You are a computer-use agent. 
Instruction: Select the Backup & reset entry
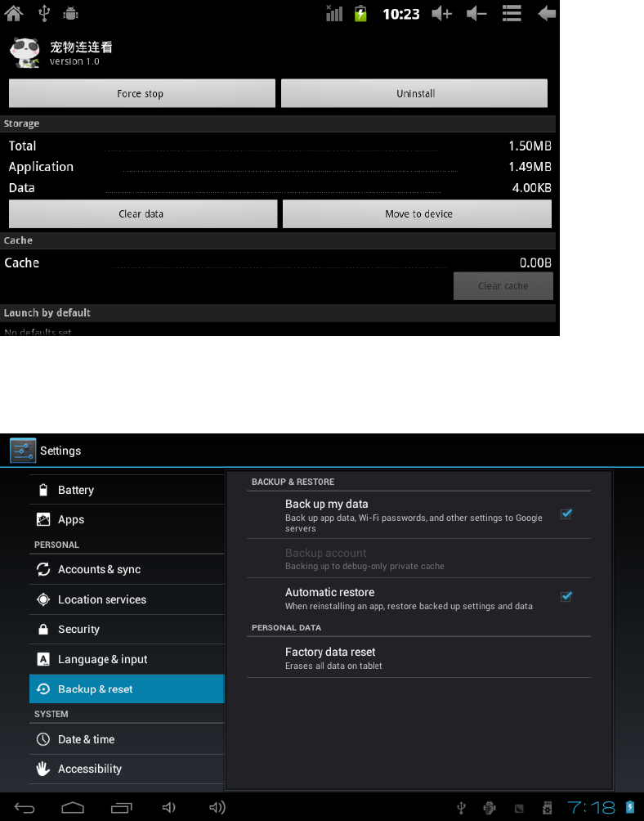pos(127,689)
